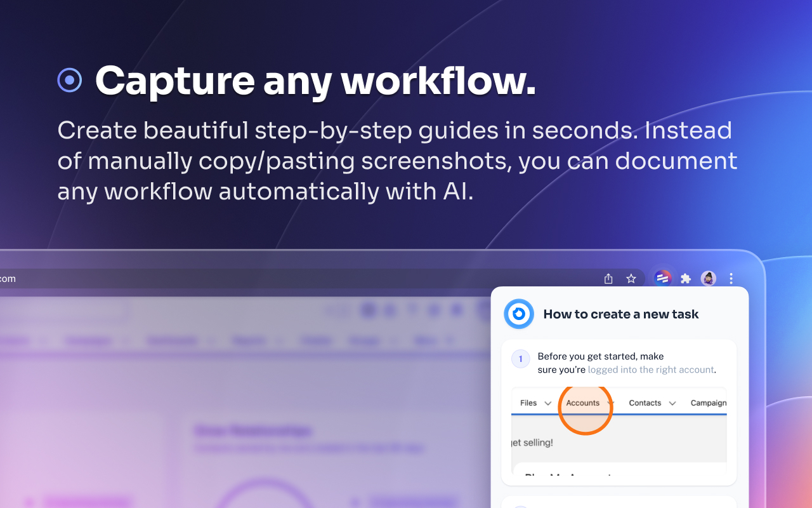Click the How to create a new task heading
812x508 pixels.
(620, 314)
